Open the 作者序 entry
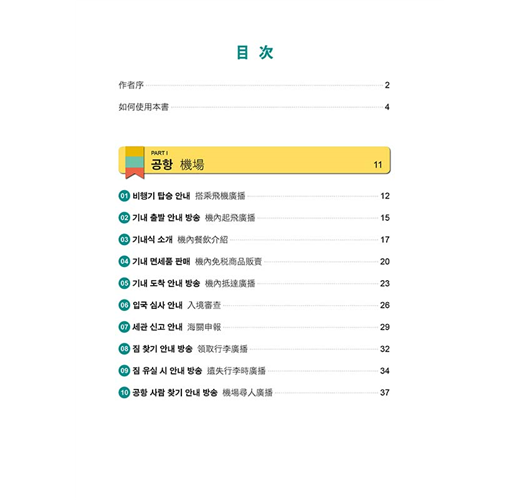This screenshot has height=500, width=520. [x=254, y=85]
